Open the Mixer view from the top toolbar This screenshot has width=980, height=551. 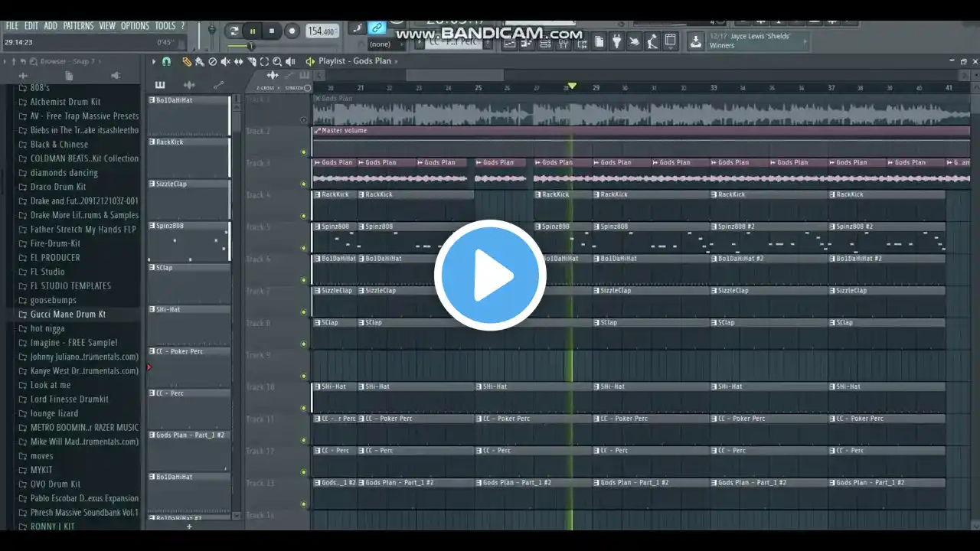click(563, 43)
